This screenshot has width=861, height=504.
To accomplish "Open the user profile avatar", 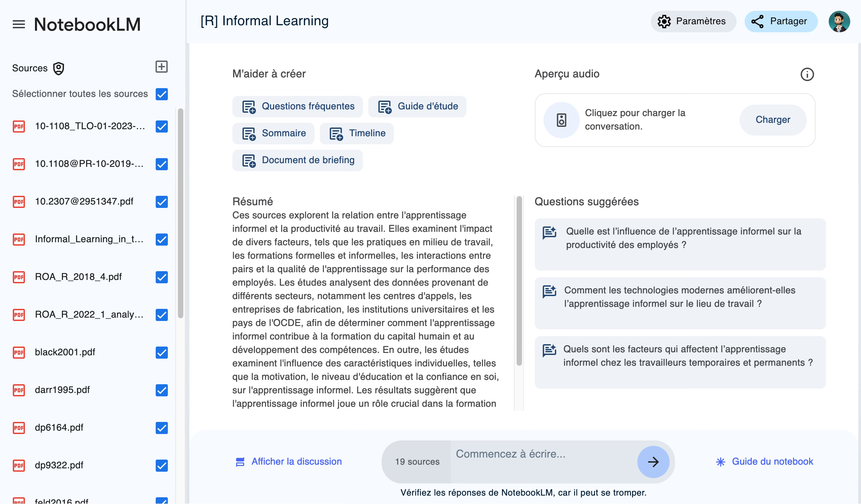I will click(839, 21).
